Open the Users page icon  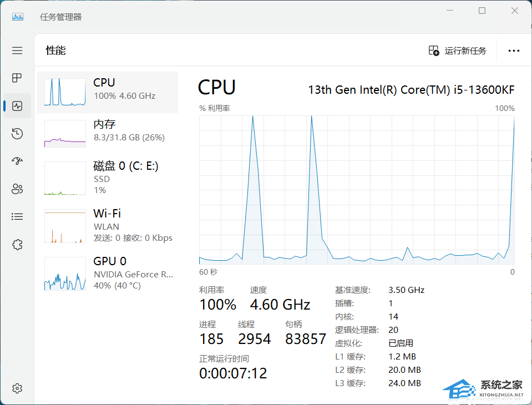(x=17, y=189)
